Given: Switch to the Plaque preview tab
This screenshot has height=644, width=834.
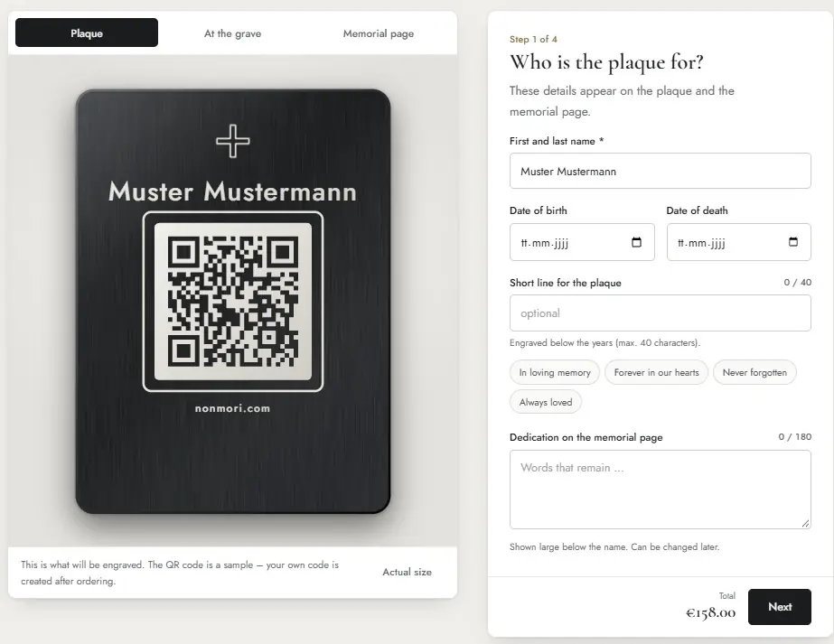Looking at the screenshot, I should [87, 33].
